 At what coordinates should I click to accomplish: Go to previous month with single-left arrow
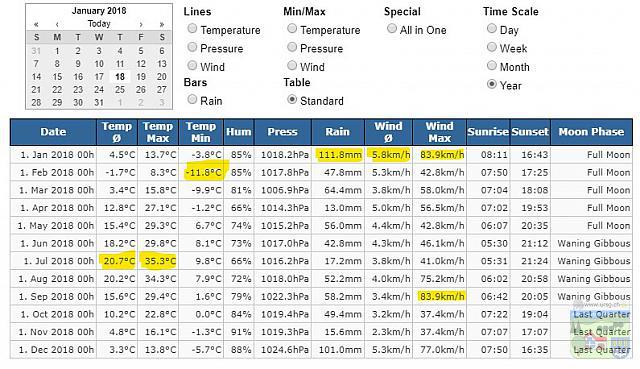pyautogui.click(x=57, y=24)
